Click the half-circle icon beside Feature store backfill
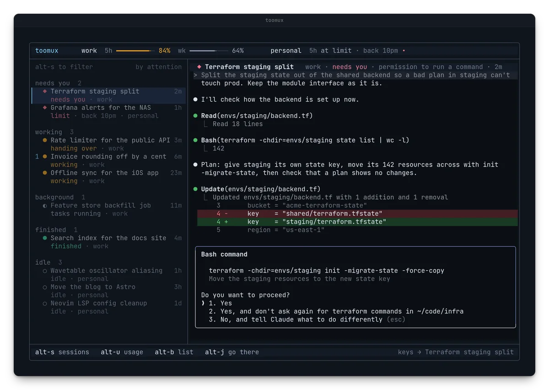Image resolution: width=549 pixels, height=392 pixels. tap(45, 206)
